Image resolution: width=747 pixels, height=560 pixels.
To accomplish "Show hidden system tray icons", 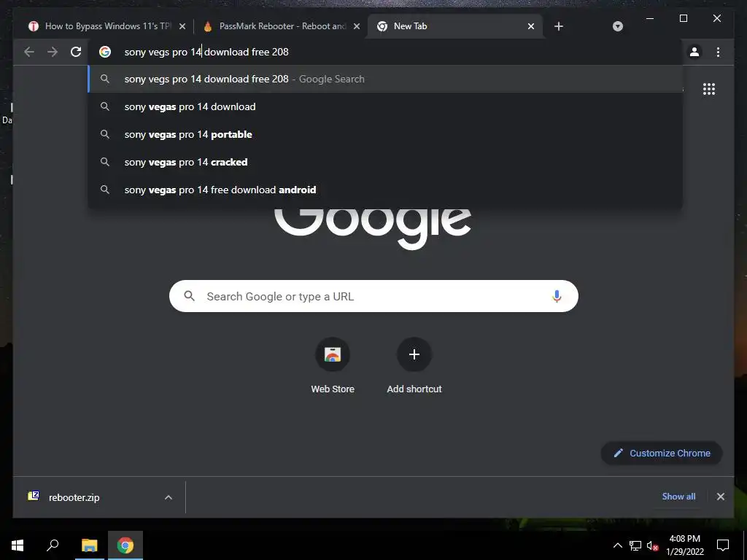I will [x=617, y=545].
